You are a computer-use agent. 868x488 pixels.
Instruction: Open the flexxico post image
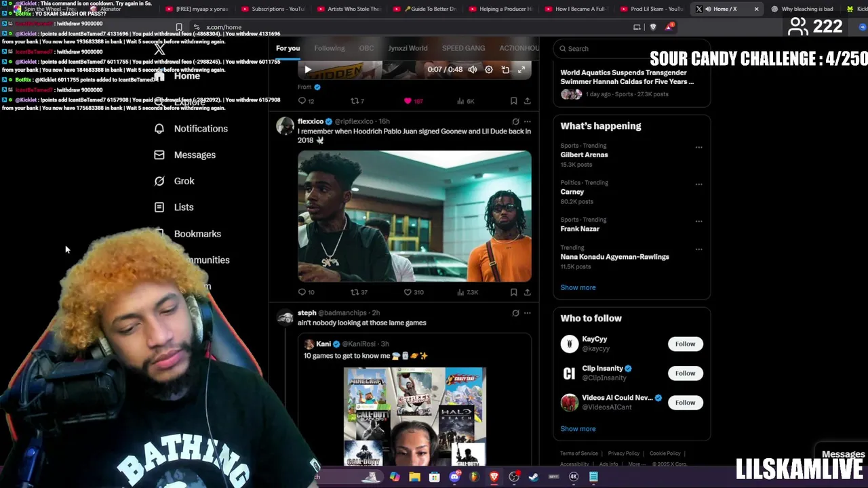point(414,216)
